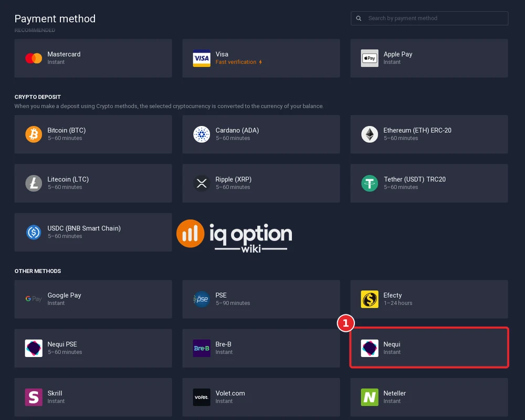Select the Nequi Instant method name

tap(392, 344)
